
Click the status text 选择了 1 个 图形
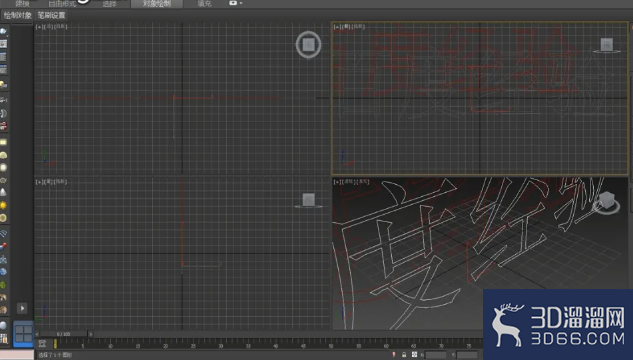coord(55,355)
